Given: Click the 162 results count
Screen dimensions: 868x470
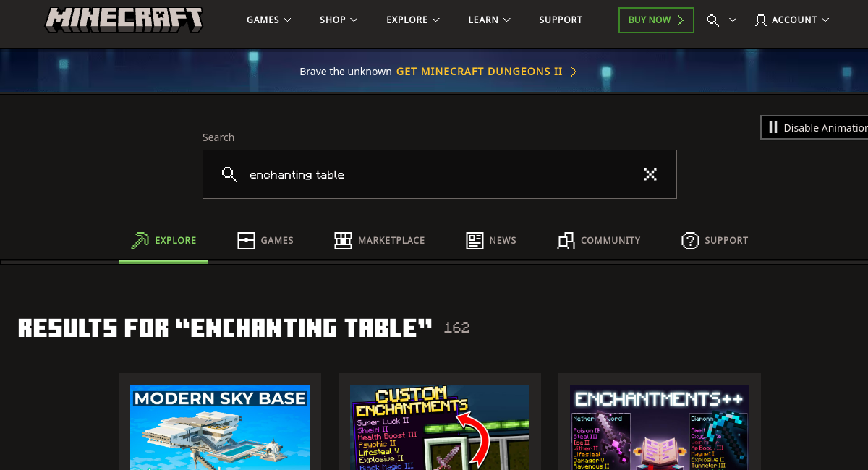Looking at the screenshot, I should tap(456, 328).
